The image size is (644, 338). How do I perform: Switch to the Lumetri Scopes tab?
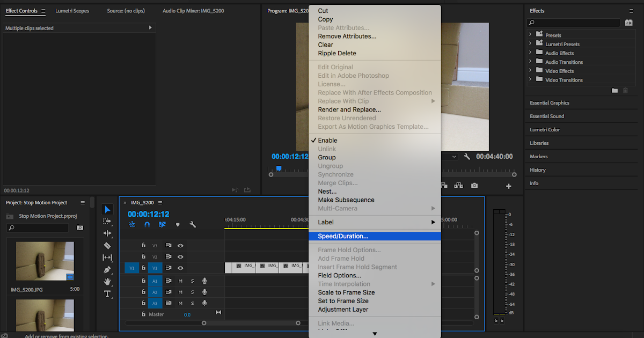[x=72, y=11]
